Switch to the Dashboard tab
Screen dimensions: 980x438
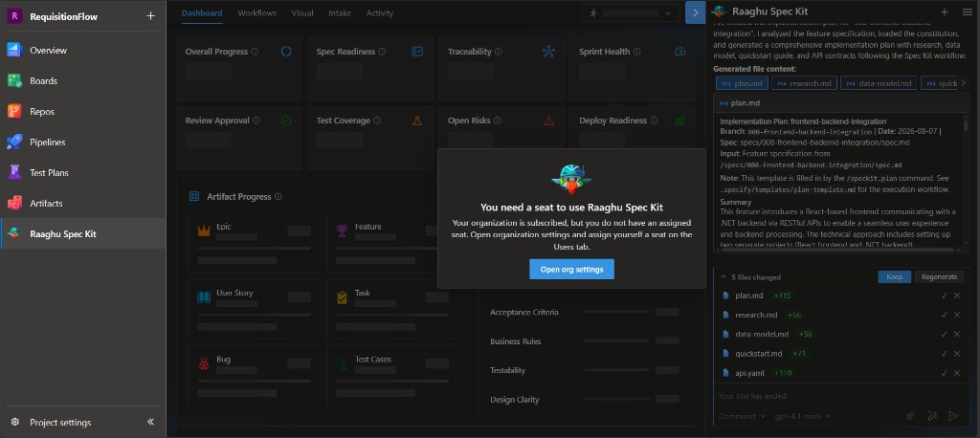(x=202, y=13)
